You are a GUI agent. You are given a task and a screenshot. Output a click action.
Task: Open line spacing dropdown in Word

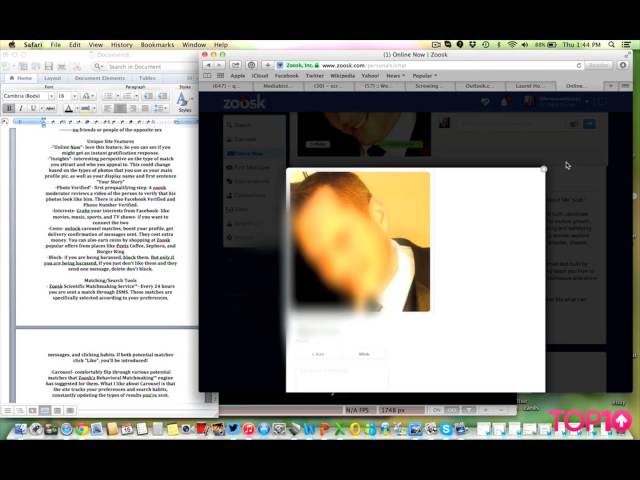[160, 108]
